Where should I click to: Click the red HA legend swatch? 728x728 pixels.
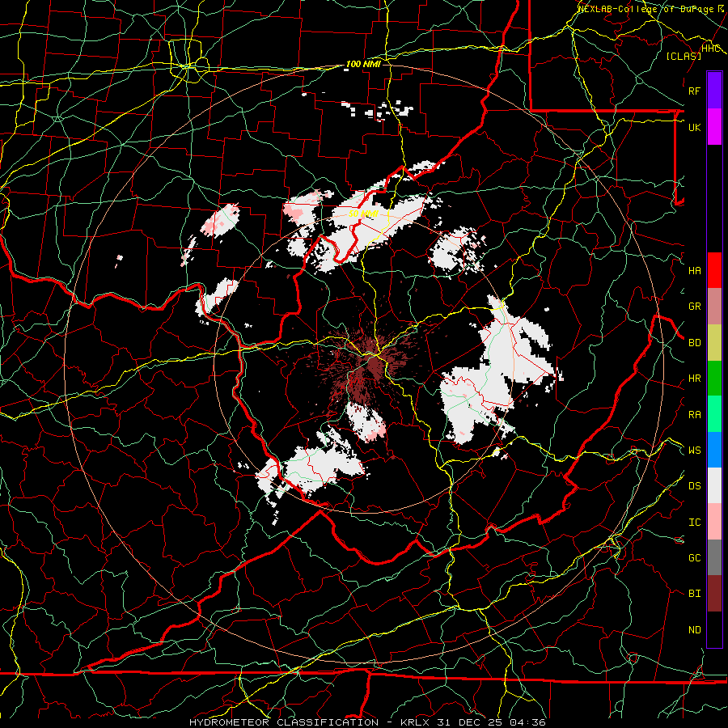pos(714,270)
